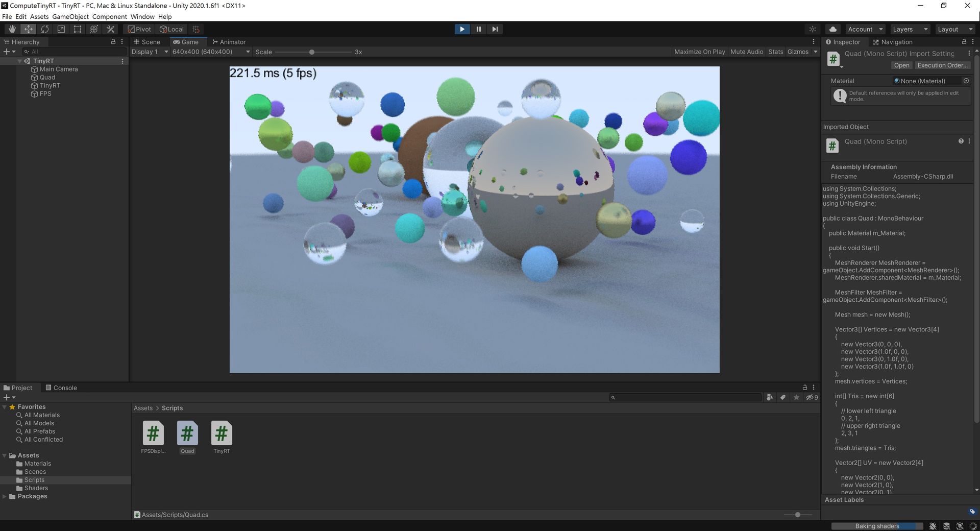The image size is (980, 531).
Task: Open 640x400 resolution dropdown
Action: click(211, 52)
